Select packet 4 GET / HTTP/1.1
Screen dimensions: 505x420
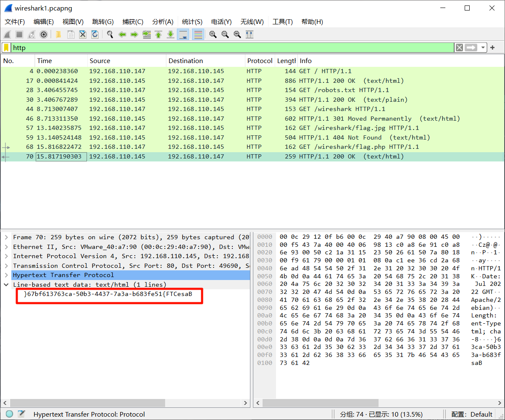point(252,71)
